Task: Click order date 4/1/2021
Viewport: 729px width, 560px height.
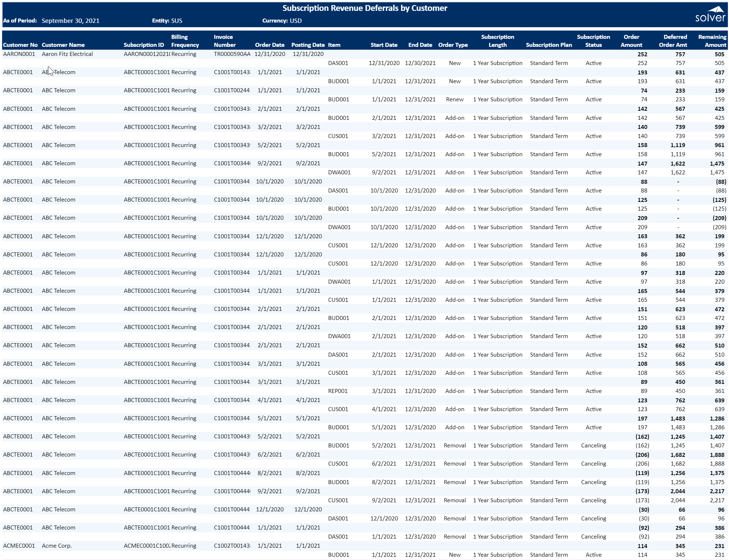Action: pos(270,400)
